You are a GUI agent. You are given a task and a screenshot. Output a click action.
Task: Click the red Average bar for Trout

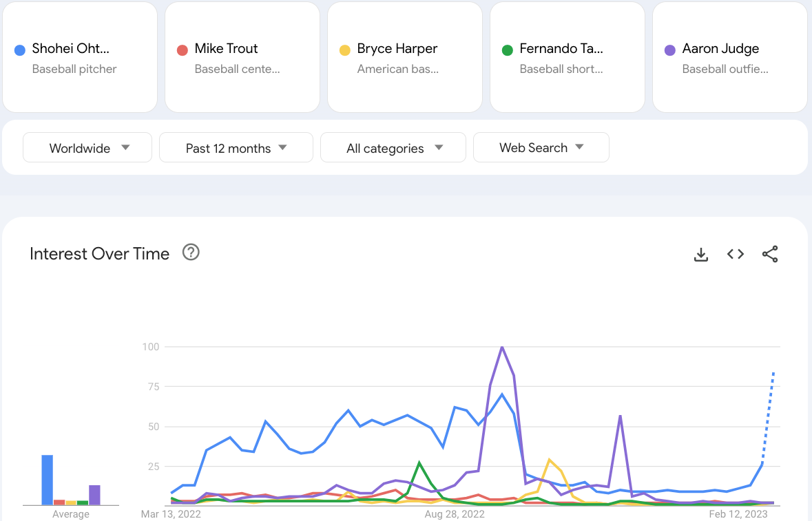[59, 502]
